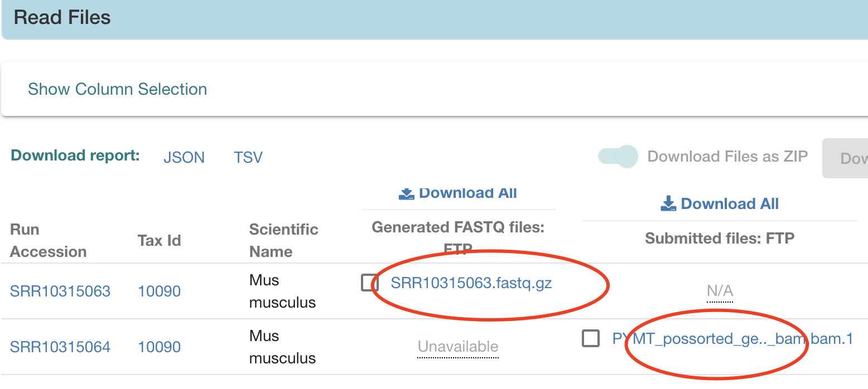
Task: Open run accession SRR10315064
Action: [x=60, y=347]
